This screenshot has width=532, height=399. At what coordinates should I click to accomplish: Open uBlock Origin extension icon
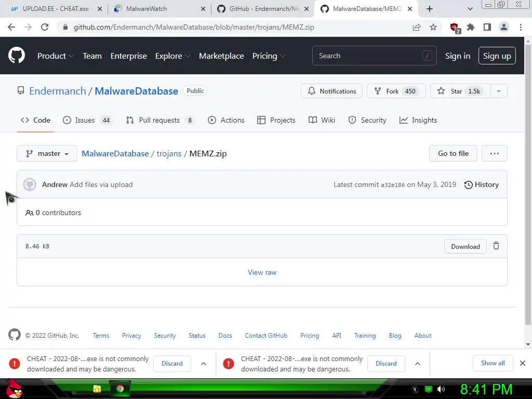click(x=455, y=28)
